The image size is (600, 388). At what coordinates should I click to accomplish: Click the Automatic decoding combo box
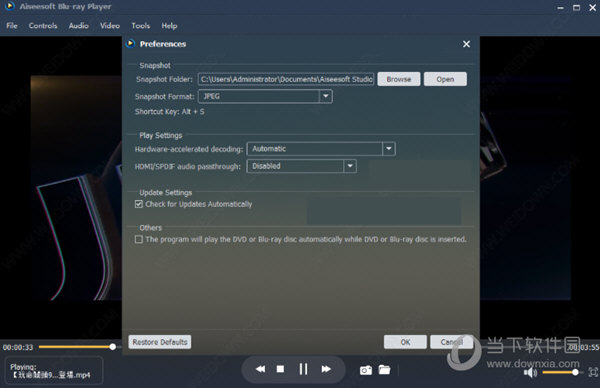[x=321, y=149]
